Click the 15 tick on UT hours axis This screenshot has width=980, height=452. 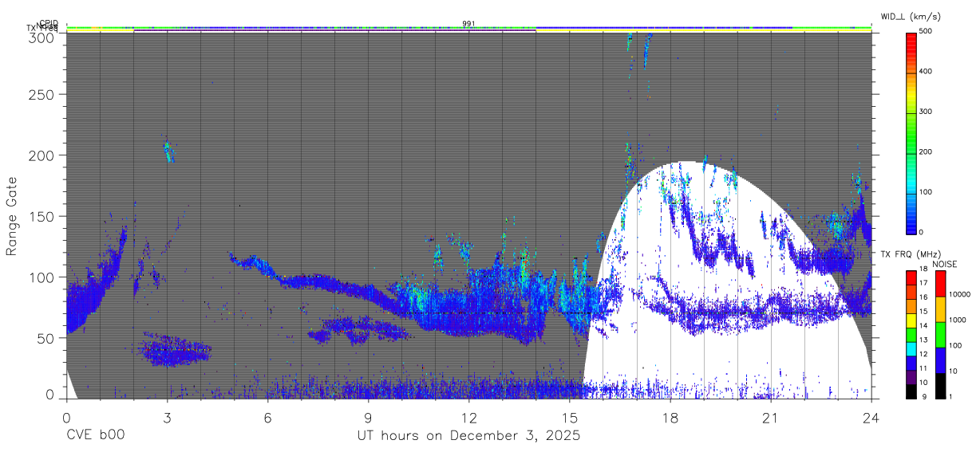pos(570,417)
